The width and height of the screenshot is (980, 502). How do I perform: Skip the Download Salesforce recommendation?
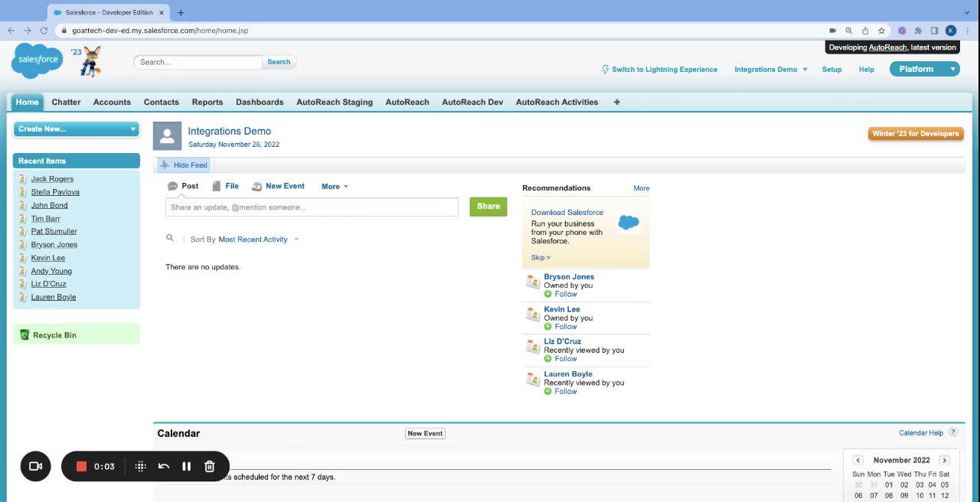point(541,257)
